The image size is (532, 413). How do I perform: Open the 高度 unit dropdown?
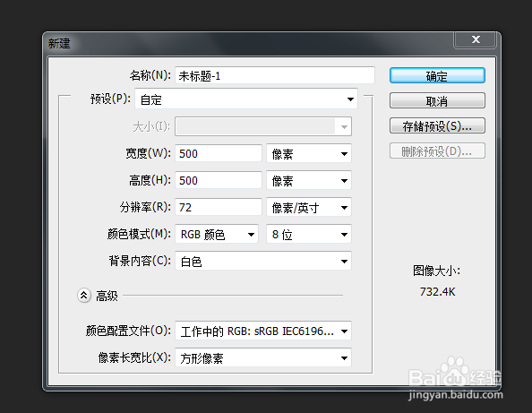click(309, 180)
